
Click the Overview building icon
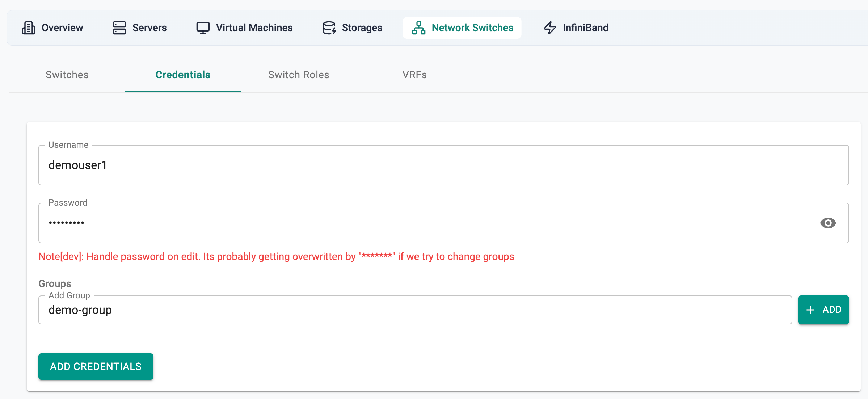[29, 28]
